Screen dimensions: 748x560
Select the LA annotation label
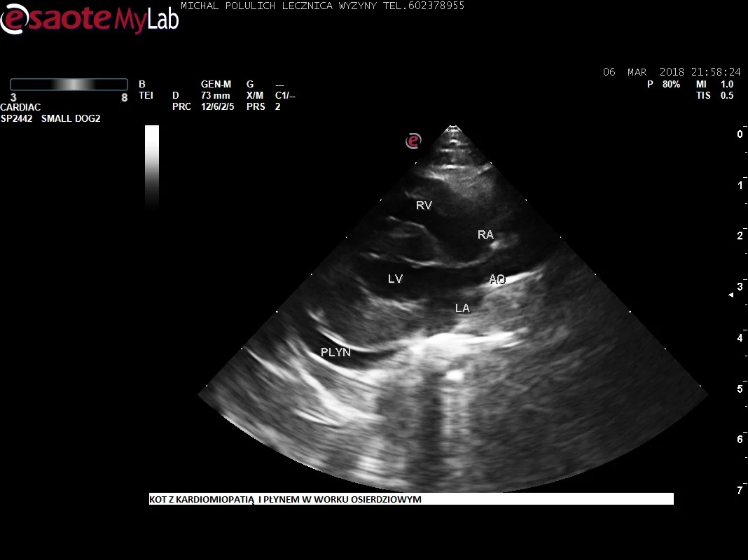(x=462, y=307)
